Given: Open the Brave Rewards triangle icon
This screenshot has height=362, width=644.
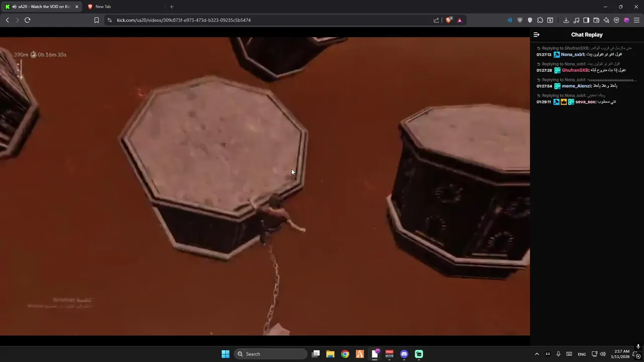Looking at the screenshot, I should point(459,20).
